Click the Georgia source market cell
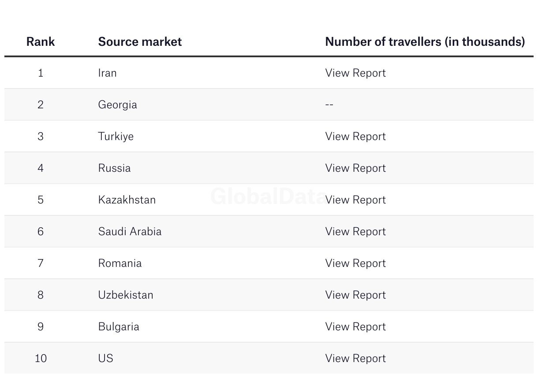Image resolution: width=538 pixels, height=392 pixels. pyautogui.click(x=117, y=105)
